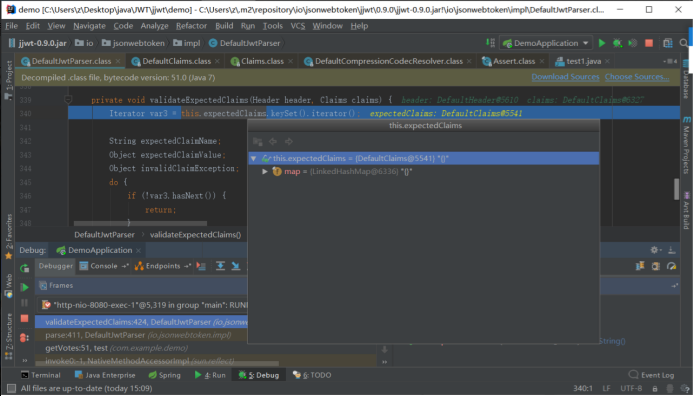
Task: Stop debugging with red square in Debug panel
Action: (x=24, y=318)
